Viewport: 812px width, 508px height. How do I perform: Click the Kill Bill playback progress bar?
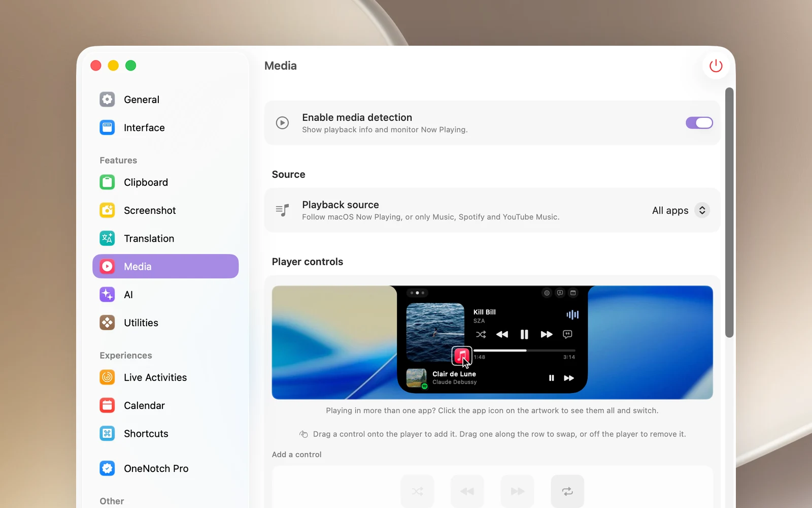tap(524, 351)
